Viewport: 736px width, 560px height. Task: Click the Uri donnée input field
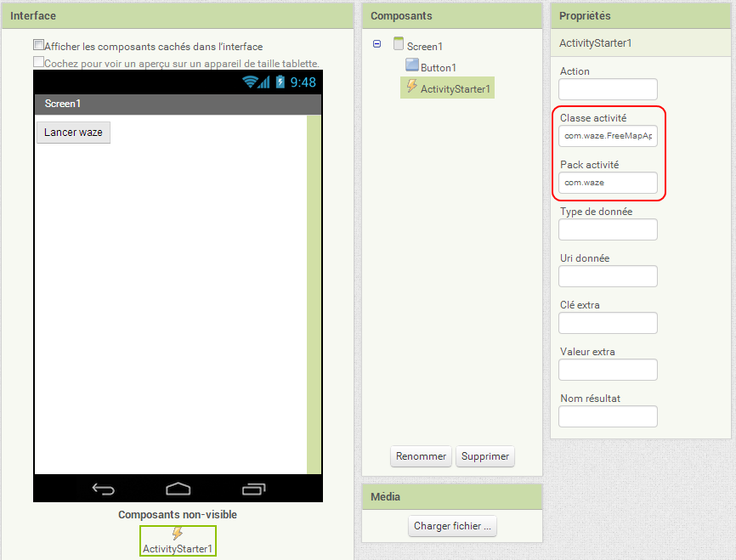click(608, 276)
